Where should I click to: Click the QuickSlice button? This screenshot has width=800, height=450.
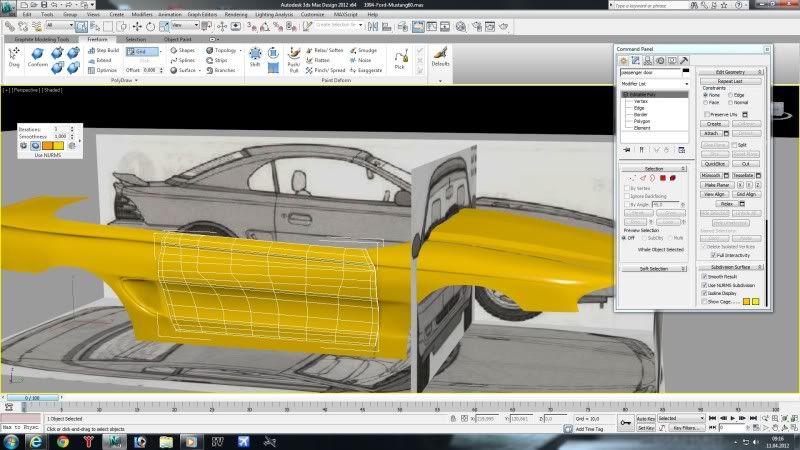pyautogui.click(x=713, y=163)
